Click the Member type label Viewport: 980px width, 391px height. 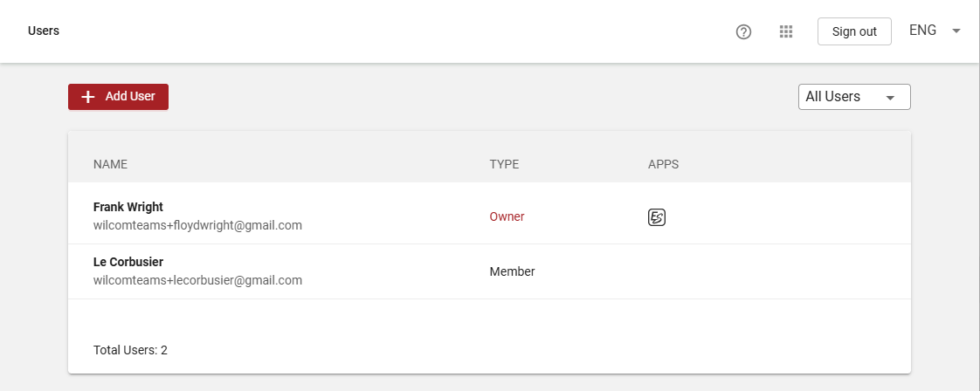pyautogui.click(x=512, y=271)
